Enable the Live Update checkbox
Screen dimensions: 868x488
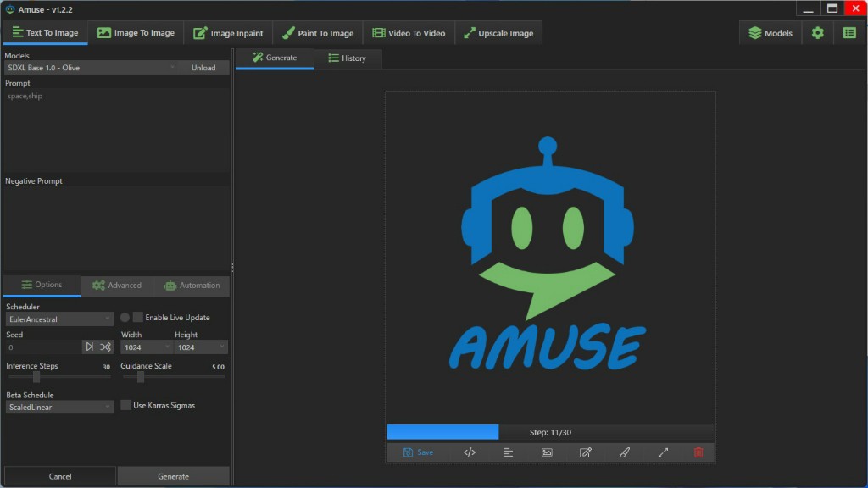click(x=138, y=318)
